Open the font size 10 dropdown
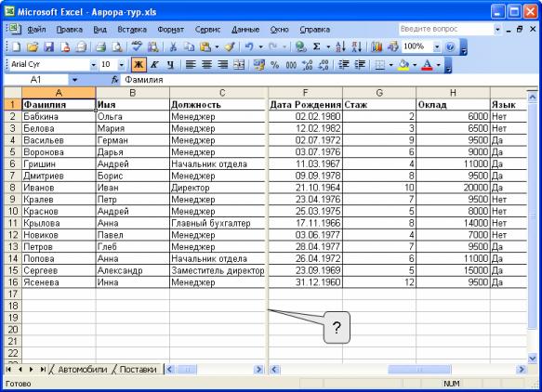 point(122,65)
